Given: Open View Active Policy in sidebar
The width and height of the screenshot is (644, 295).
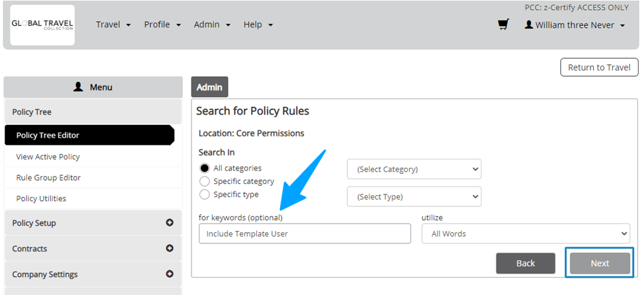Looking at the screenshot, I should click(48, 157).
